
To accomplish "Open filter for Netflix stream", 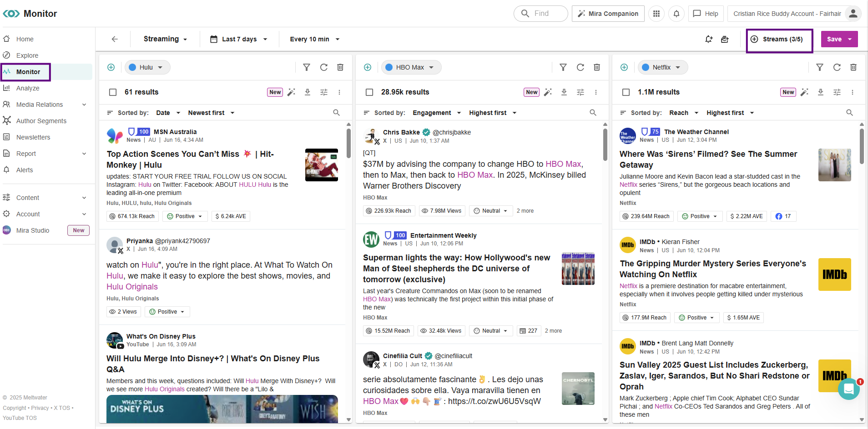I will [x=820, y=67].
